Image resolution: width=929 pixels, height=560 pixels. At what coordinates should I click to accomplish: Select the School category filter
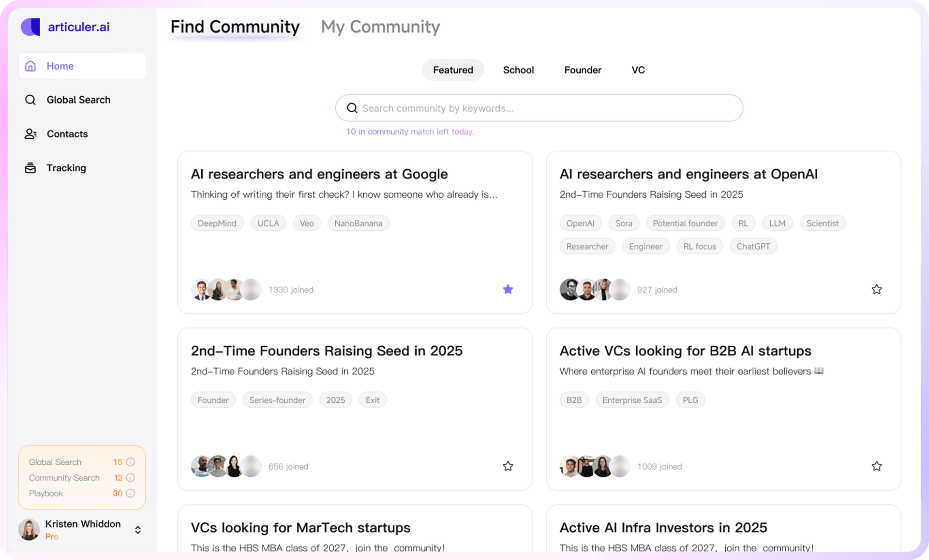[518, 70]
